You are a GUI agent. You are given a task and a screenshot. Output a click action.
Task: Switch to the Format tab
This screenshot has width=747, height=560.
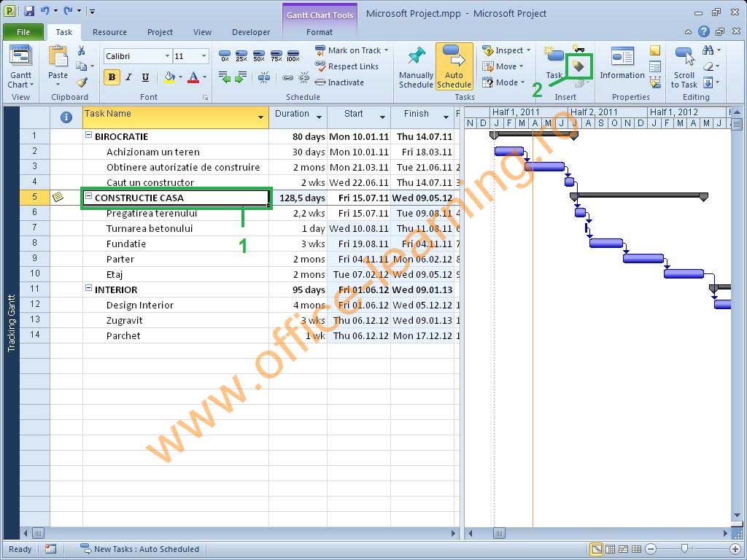coord(320,32)
